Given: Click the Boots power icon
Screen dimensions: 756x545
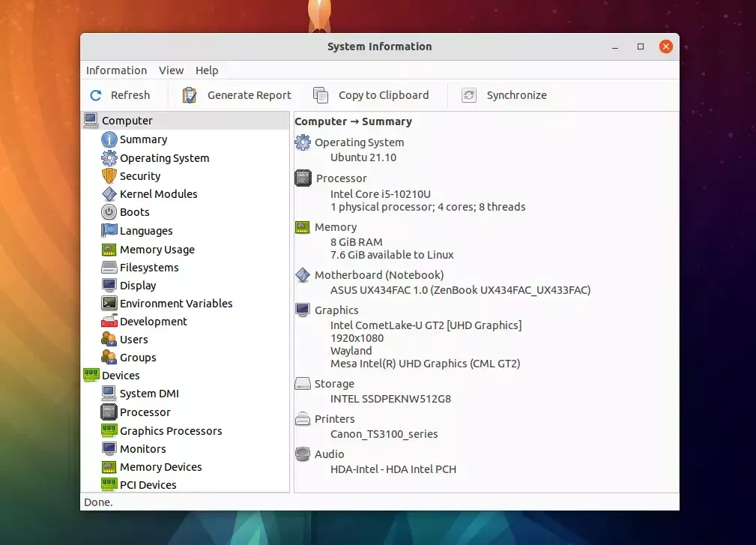Looking at the screenshot, I should coord(109,212).
